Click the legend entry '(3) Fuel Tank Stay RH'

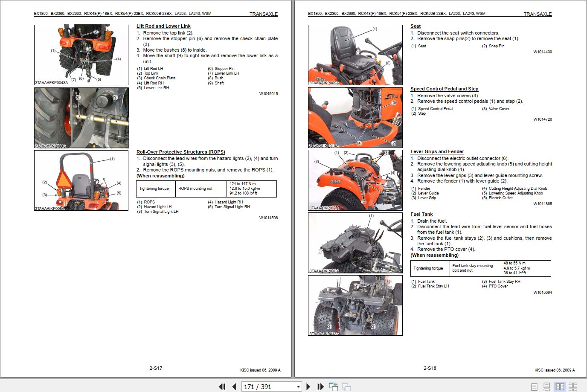pyautogui.click(x=501, y=282)
